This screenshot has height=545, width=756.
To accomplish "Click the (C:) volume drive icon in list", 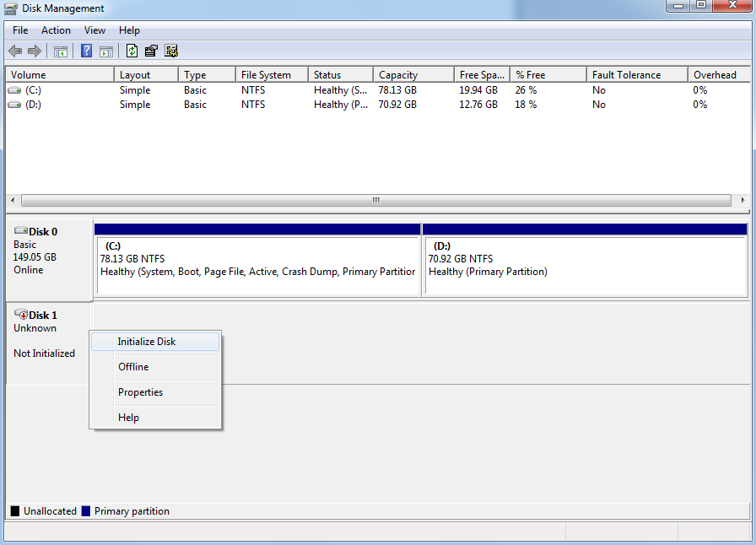I will tap(15, 90).
